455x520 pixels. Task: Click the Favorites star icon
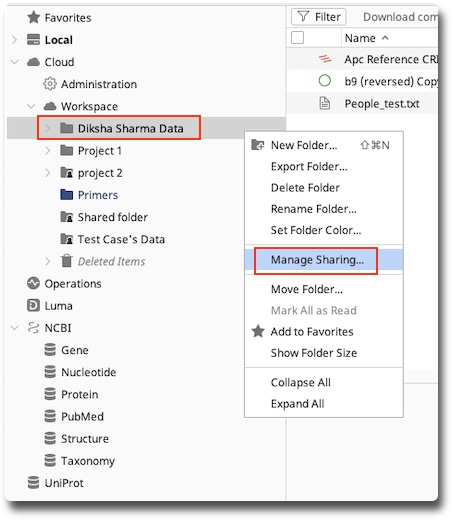coord(33,17)
